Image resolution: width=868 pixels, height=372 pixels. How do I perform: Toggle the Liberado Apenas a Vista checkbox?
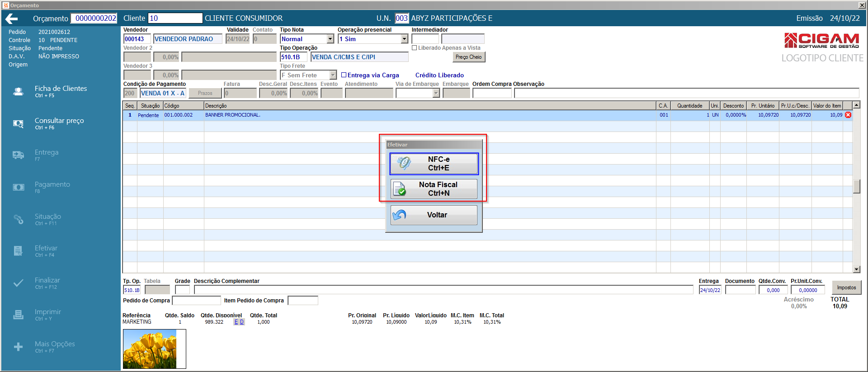414,48
